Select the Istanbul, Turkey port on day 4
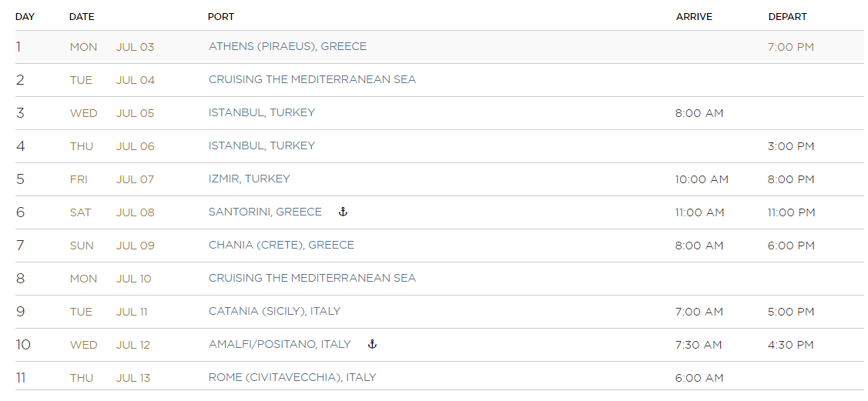 (x=262, y=146)
